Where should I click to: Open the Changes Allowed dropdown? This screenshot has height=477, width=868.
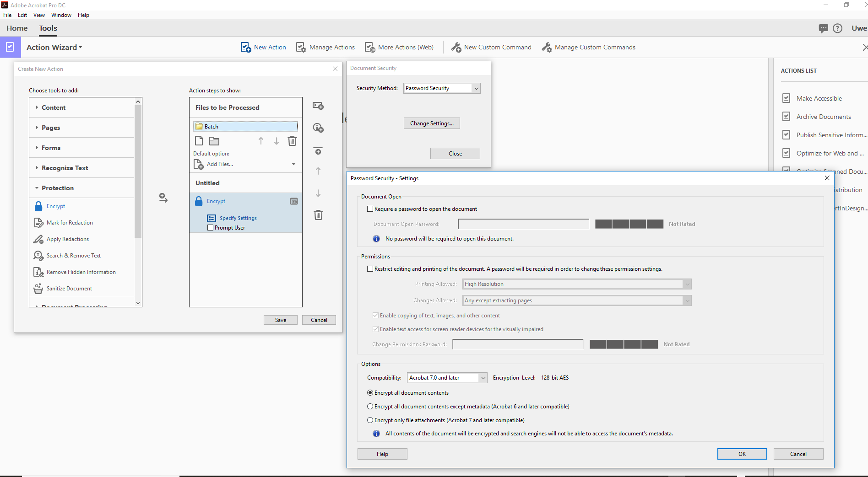[577, 300]
